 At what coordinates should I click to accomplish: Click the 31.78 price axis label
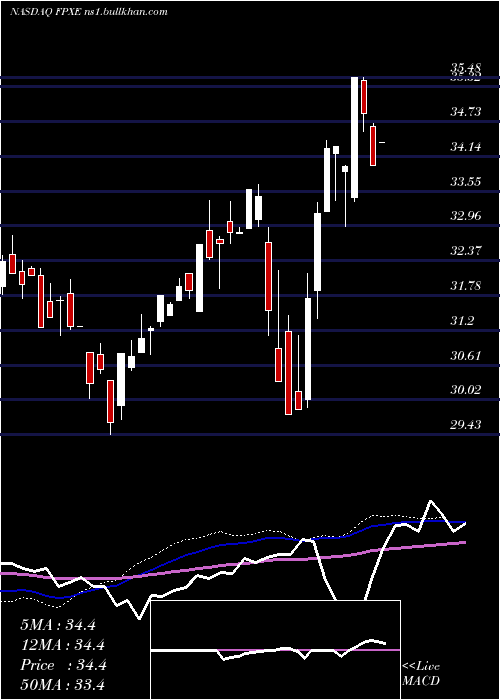tap(466, 285)
